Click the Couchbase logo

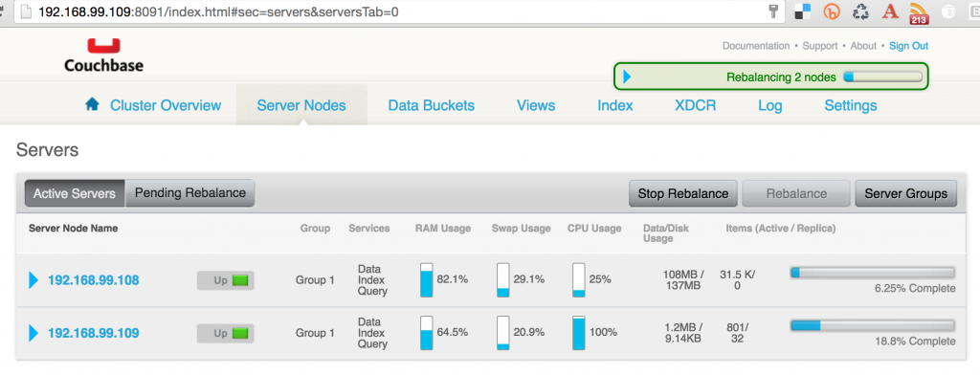tap(103, 55)
